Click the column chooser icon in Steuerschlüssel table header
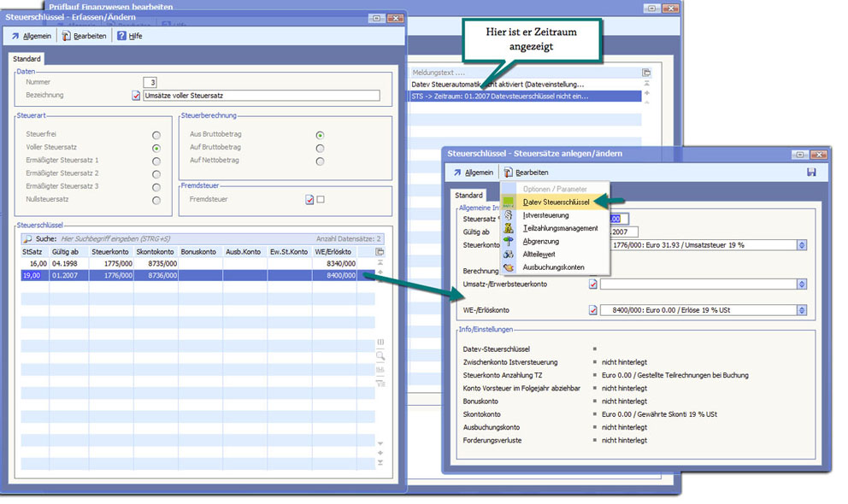The width and height of the screenshot is (848, 504). point(380,252)
